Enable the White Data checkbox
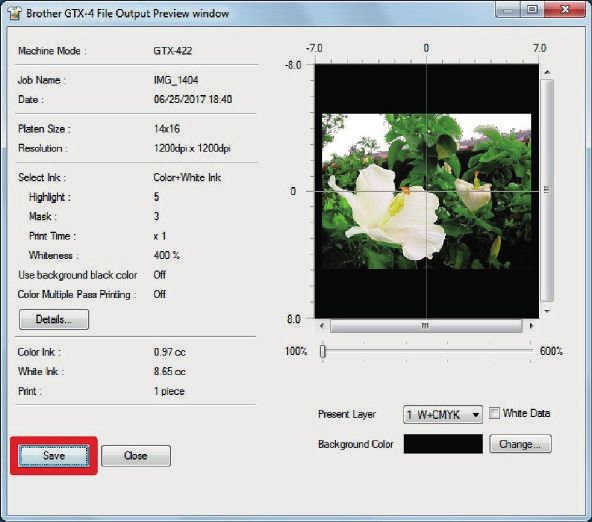 coord(494,413)
